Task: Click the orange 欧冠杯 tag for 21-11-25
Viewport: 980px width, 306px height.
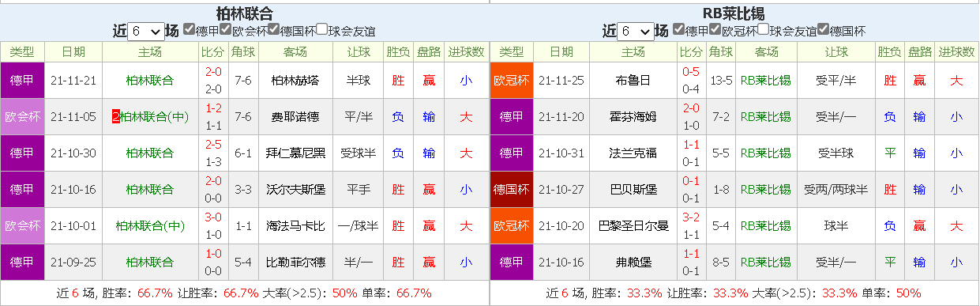Action: click(512, 80)
